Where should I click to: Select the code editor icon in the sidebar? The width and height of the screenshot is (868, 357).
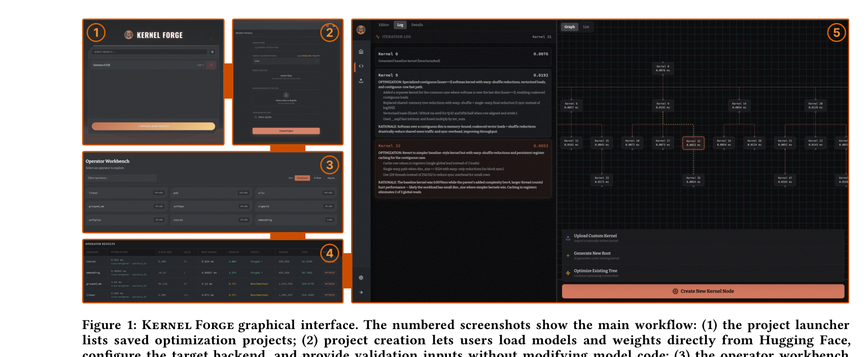click(361, 66)
